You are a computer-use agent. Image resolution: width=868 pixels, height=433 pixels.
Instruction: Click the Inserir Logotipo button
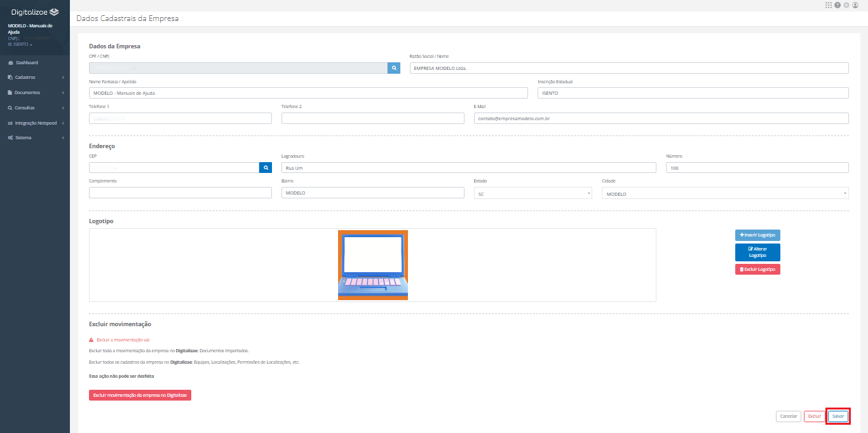click(757, 235)
